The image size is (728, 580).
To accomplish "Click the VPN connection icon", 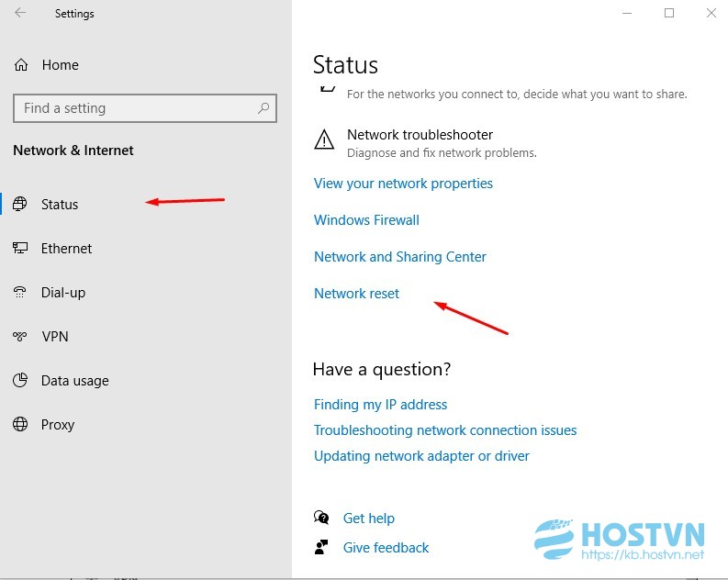I will click(x=20, y=336).
